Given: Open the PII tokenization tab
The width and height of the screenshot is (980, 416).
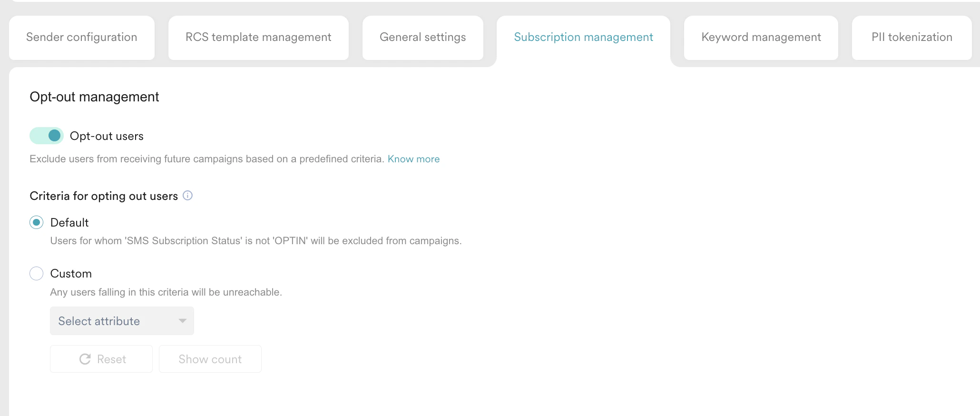Looking at the screenshot, I should (x=911, y=37).
